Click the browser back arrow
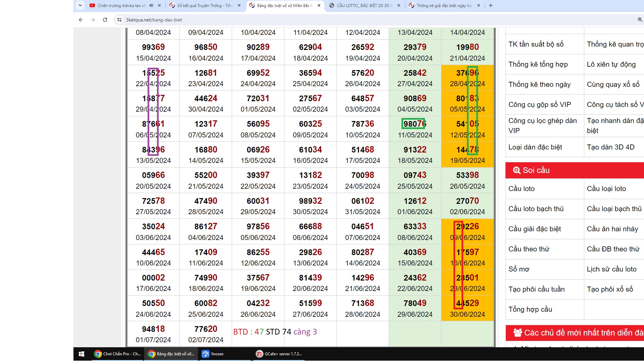Image resolution: width=644 pixels, height=362 pixels. coord(81,20)
